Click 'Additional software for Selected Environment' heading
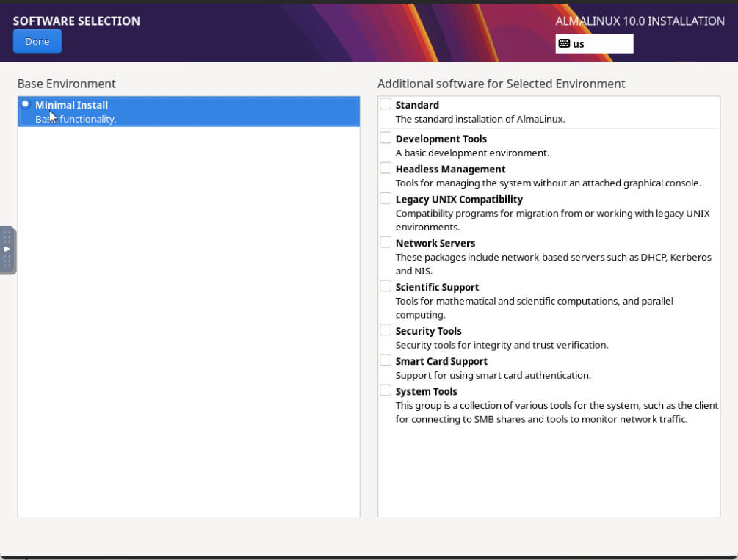Screen dimensions: 738x560 point(502,84)
